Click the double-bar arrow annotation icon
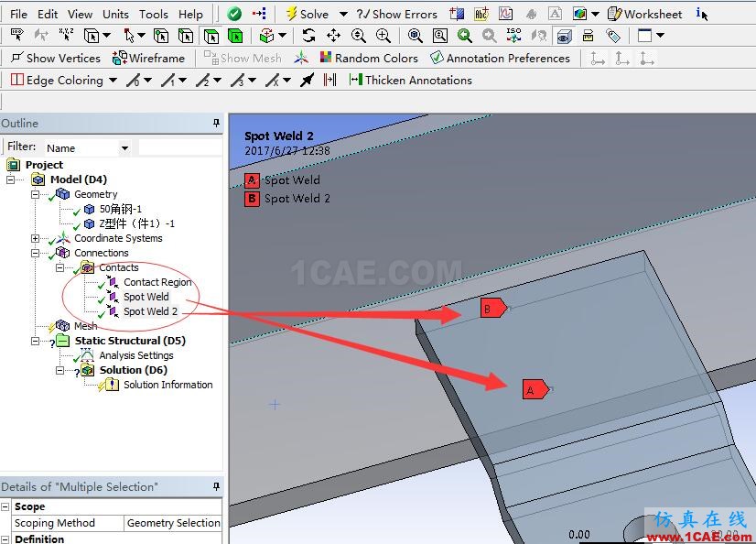Screen dimensions: 756x544 point(329,80)
